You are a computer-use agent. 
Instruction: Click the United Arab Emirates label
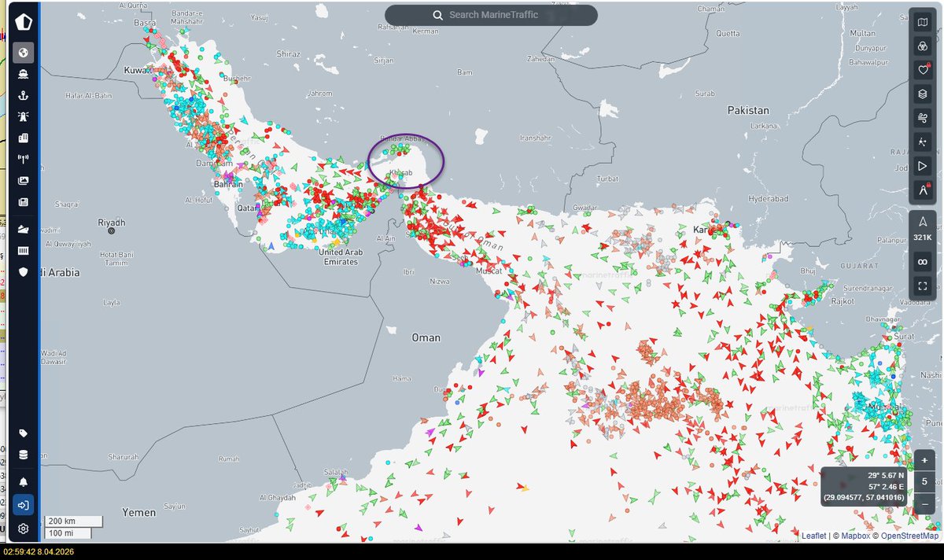coord(341,257)
